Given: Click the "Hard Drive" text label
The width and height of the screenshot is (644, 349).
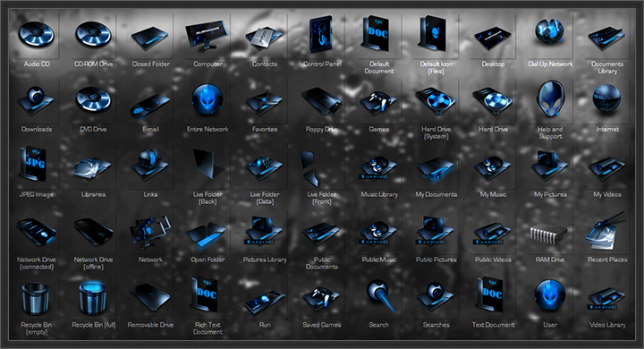Looking at the screenshot, I should [x=493, y=129].
